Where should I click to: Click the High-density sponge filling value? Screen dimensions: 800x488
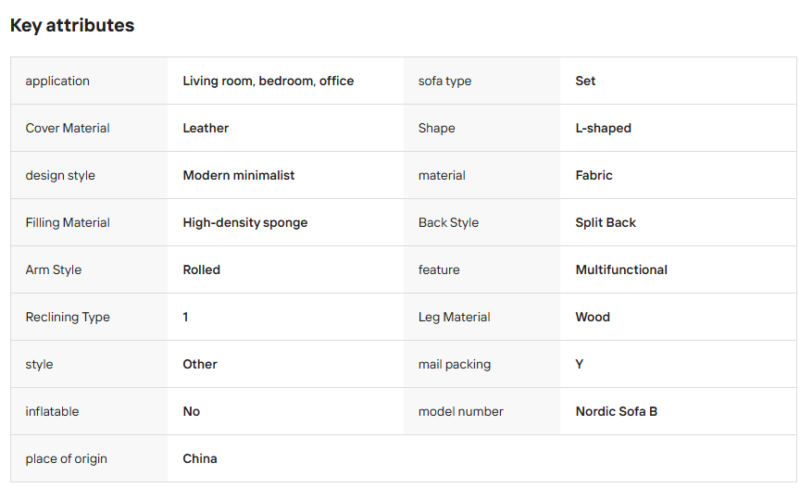245,223
